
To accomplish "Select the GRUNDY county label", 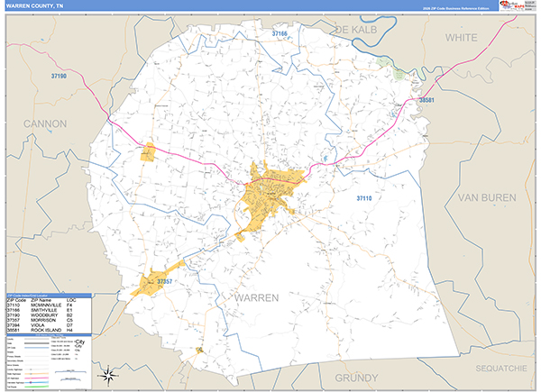I will [x=356, y=378].
